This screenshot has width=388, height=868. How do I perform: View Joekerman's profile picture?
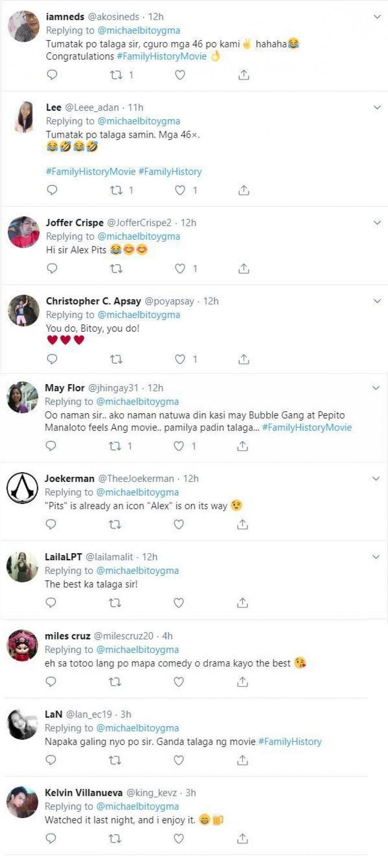(x=23, y=488)
